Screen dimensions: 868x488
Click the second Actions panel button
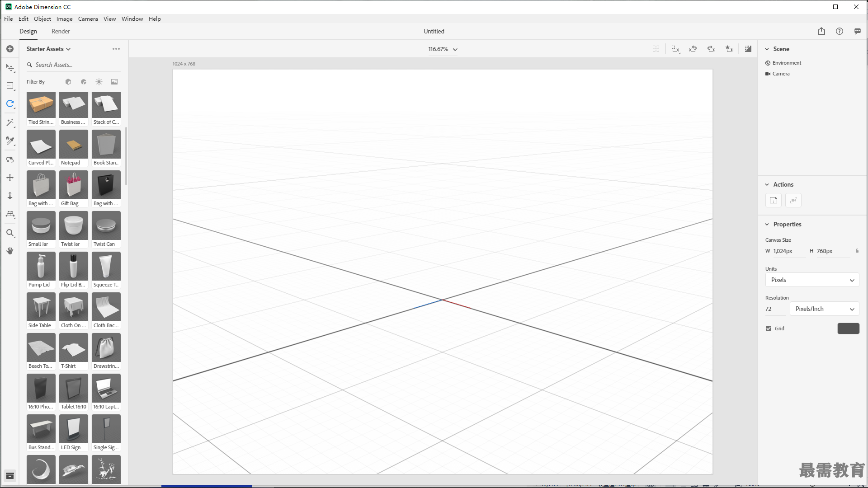click(x=793, y=200)
